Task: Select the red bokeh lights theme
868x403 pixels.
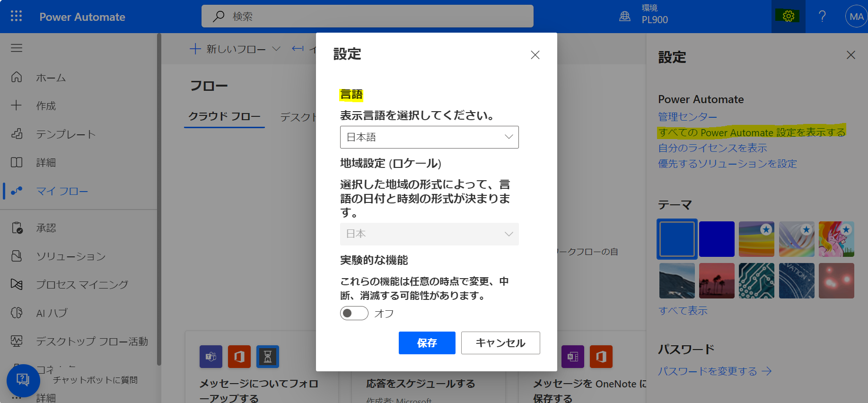Action: (x=836, y=280)
